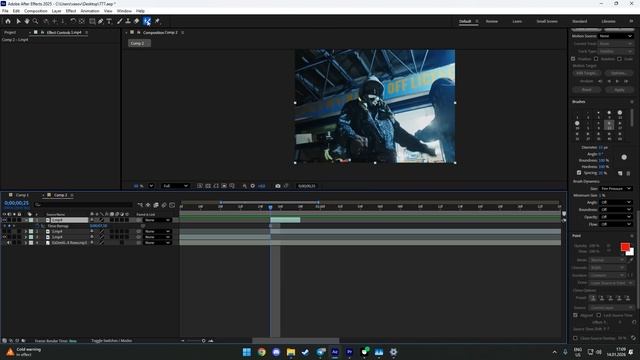Open File Explorer from the taskbar
This screenshot has height=360, width=640.
291,352
